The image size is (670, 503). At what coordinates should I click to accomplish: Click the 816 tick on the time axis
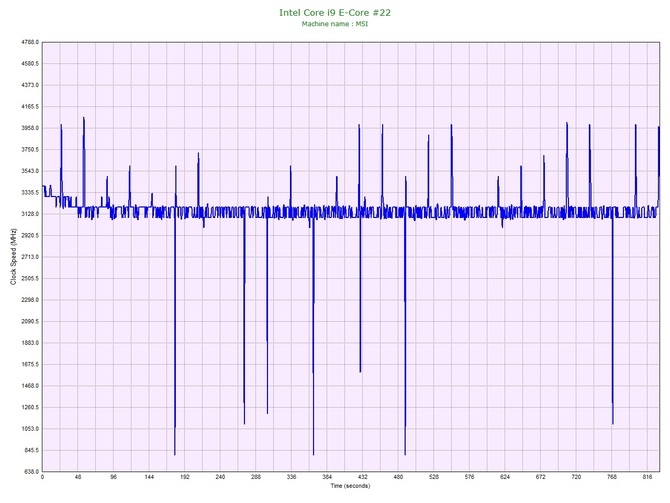point(647,477)
